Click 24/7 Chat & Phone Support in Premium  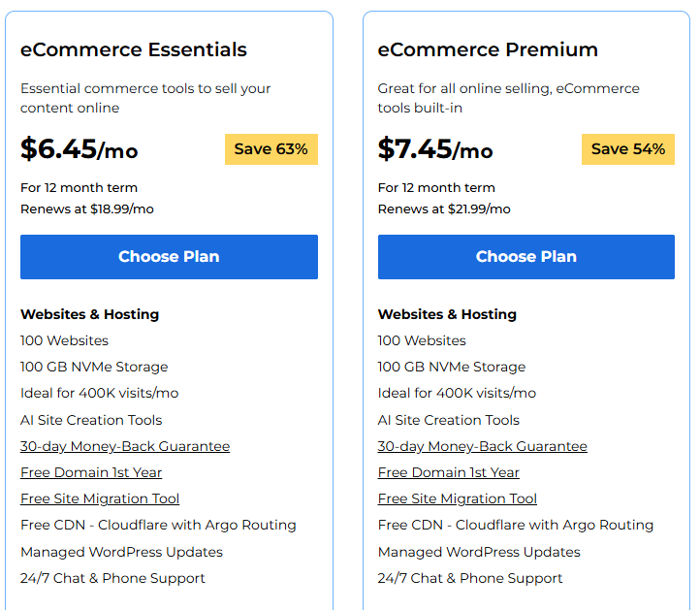(x=470, y=578)
